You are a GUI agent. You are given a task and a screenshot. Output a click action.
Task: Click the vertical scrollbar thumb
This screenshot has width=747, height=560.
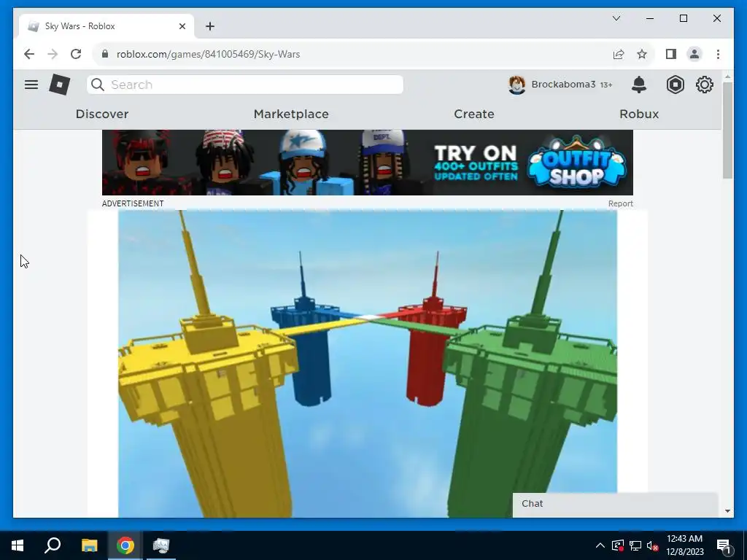[727, 130]
